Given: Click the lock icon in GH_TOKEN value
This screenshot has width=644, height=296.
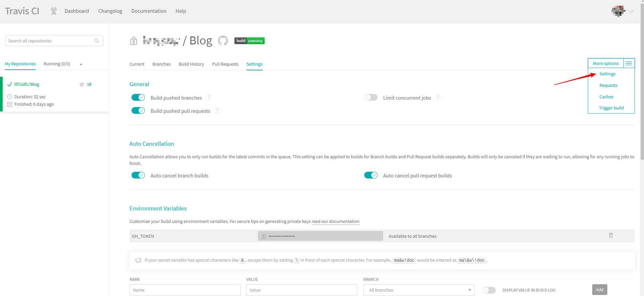Looking at the screenshot, I should click(264, 236).
